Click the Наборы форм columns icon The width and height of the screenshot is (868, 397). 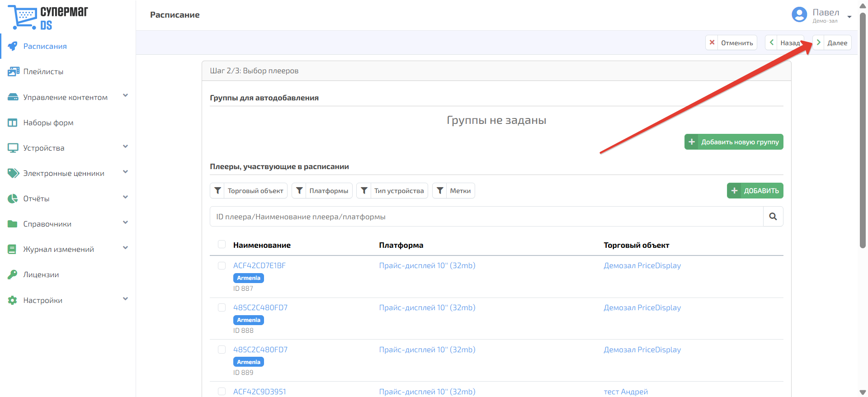13,123
